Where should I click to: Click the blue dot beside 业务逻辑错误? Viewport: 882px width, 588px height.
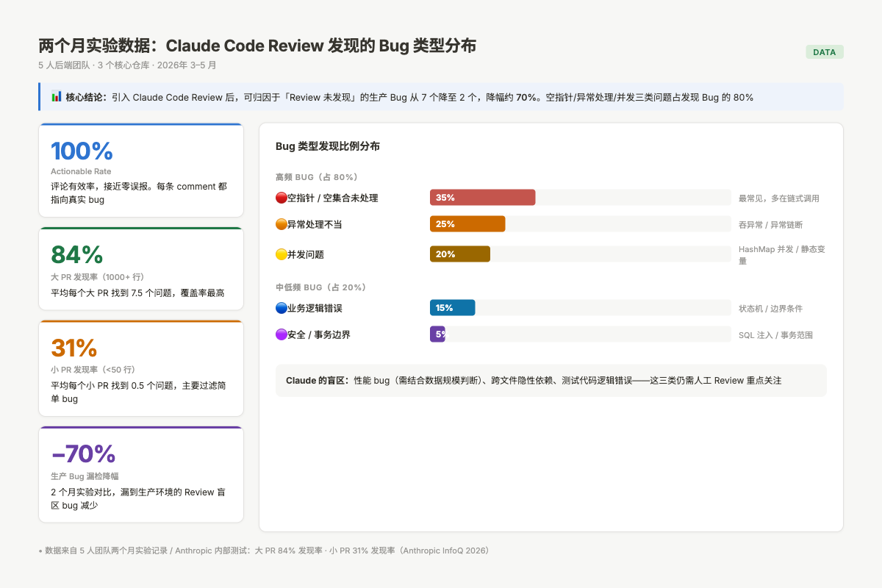tap(281, 308)
